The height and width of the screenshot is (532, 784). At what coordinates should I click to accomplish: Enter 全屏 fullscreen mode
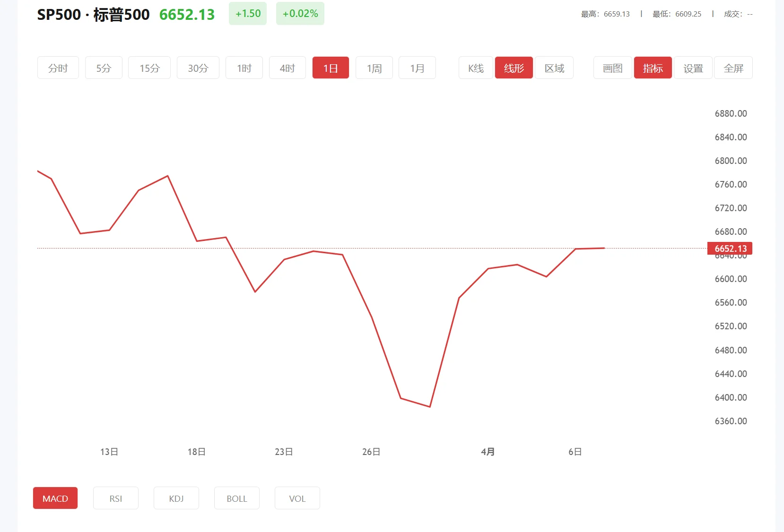733,68
